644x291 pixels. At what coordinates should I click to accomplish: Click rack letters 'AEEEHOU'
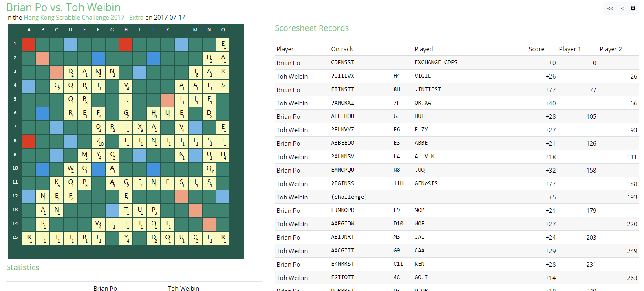(x=342, y=116)
